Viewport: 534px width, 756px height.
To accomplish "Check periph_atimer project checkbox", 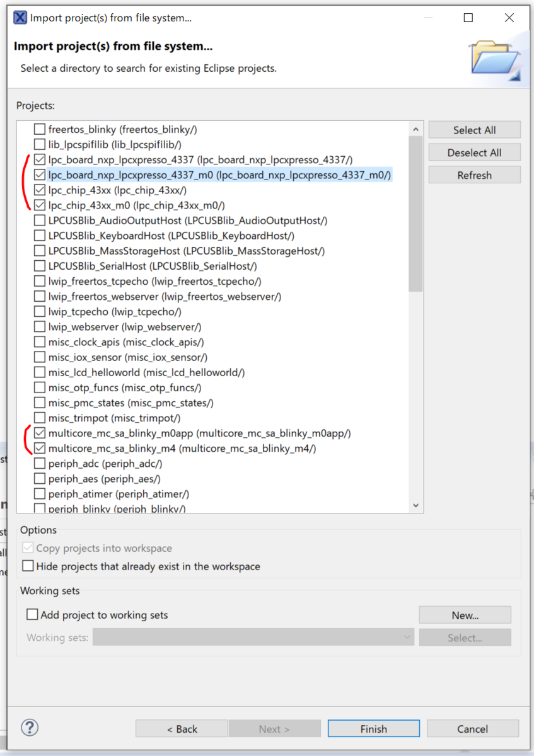I will 40,494.
